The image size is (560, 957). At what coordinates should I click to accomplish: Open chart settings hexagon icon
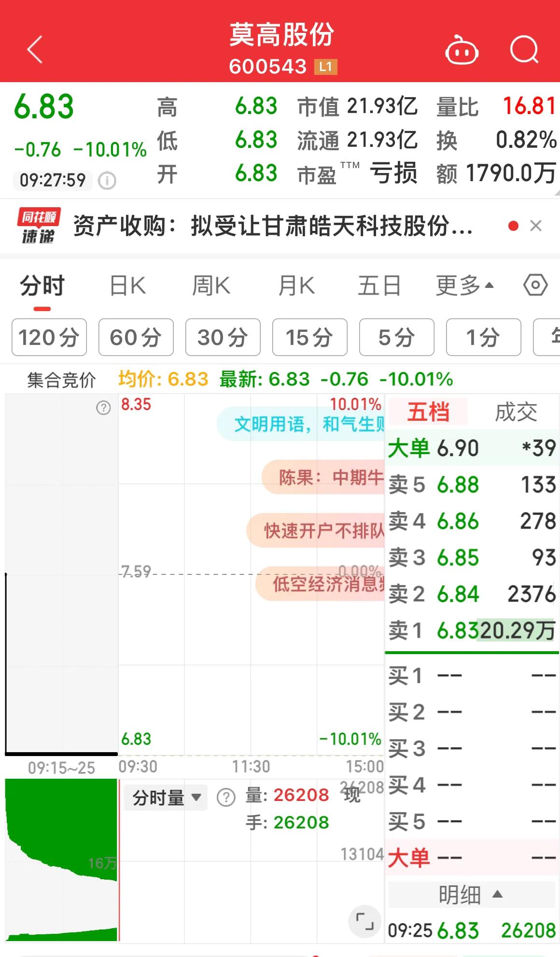click(535, 286)
